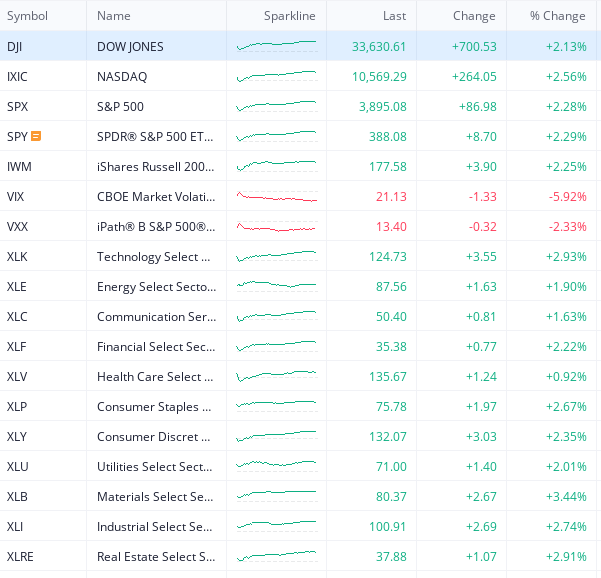Click the CBOE Market Volati... name
The image size is (601, 578).
[156, 197]
